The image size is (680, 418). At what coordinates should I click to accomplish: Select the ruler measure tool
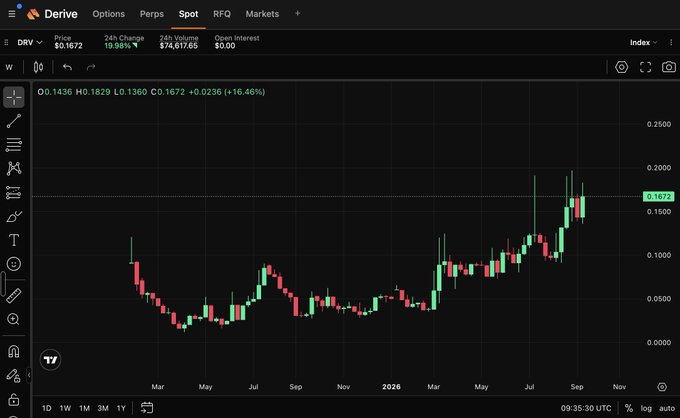tap(14, 295)
